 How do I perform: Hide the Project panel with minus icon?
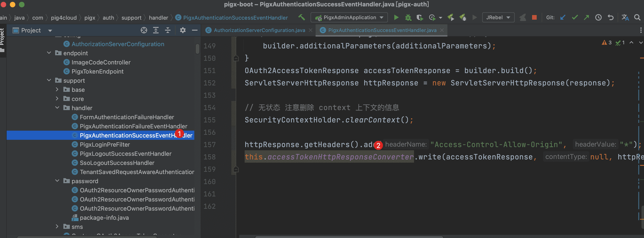(195, 30)
